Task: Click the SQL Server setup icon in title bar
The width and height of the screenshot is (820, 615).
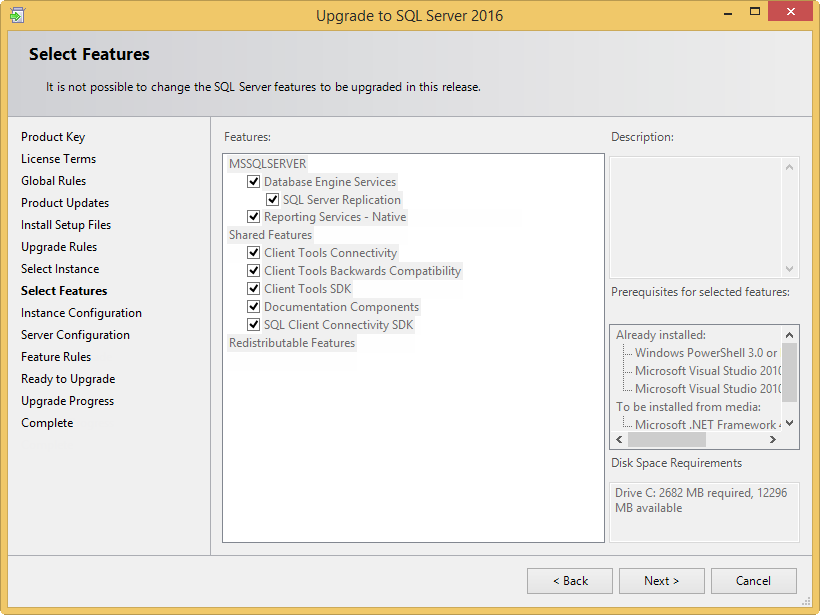Action: [x=17, y=15]
